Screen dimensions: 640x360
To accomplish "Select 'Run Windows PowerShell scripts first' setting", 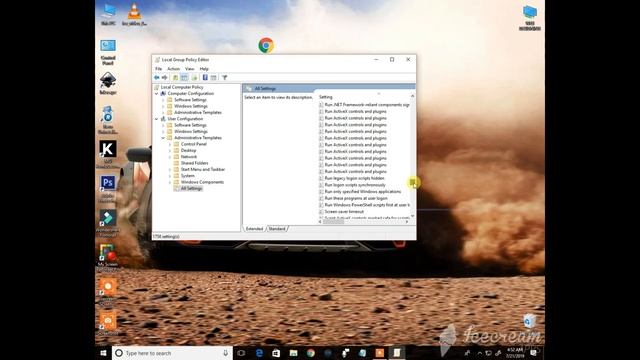I will coord(364,205).
